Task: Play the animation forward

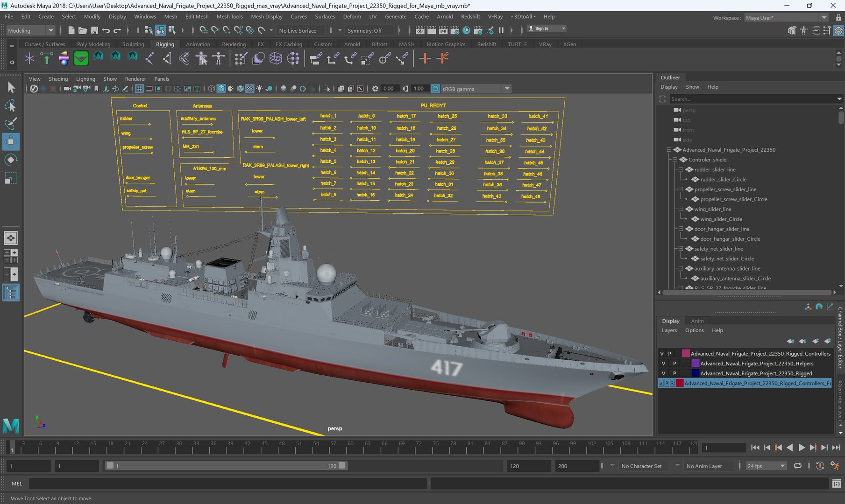Action: 802,448
